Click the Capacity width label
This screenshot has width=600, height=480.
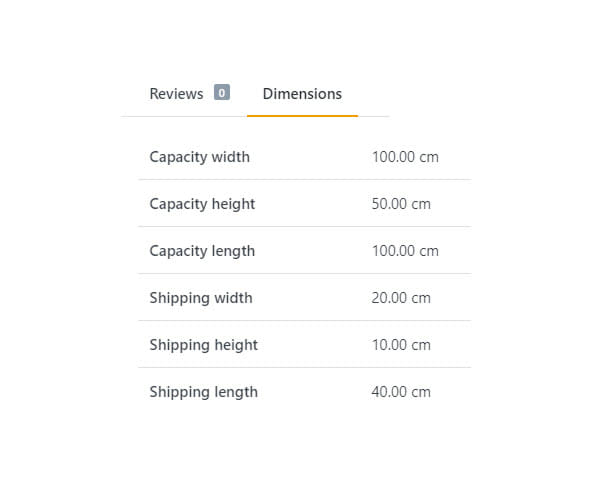(199, 157)
